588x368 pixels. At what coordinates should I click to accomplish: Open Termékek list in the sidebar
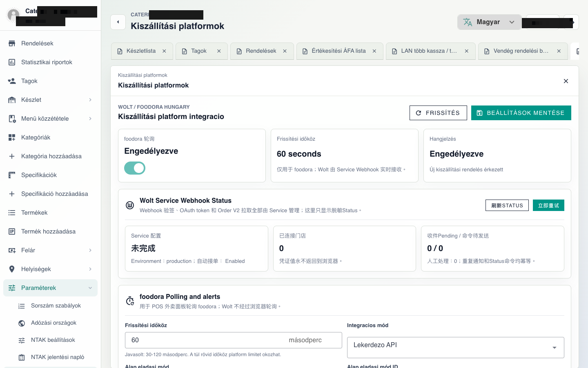coord(50,213)
